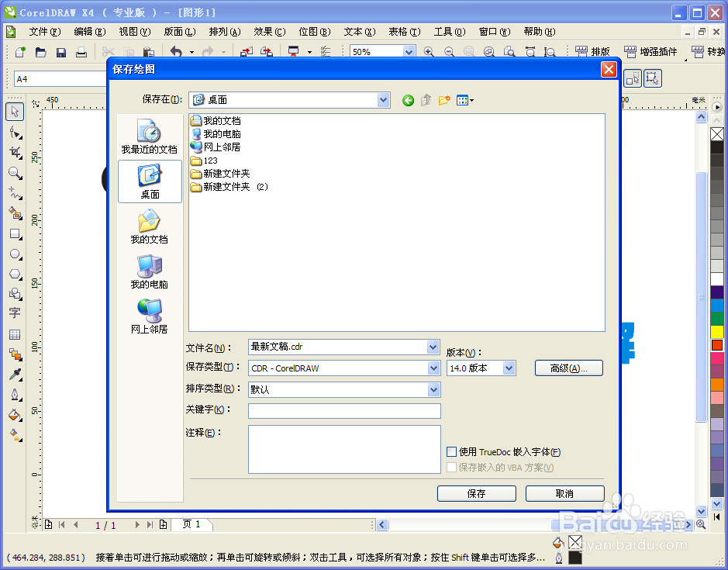
Task: Click the 取消 button
Action: (564, 493)
